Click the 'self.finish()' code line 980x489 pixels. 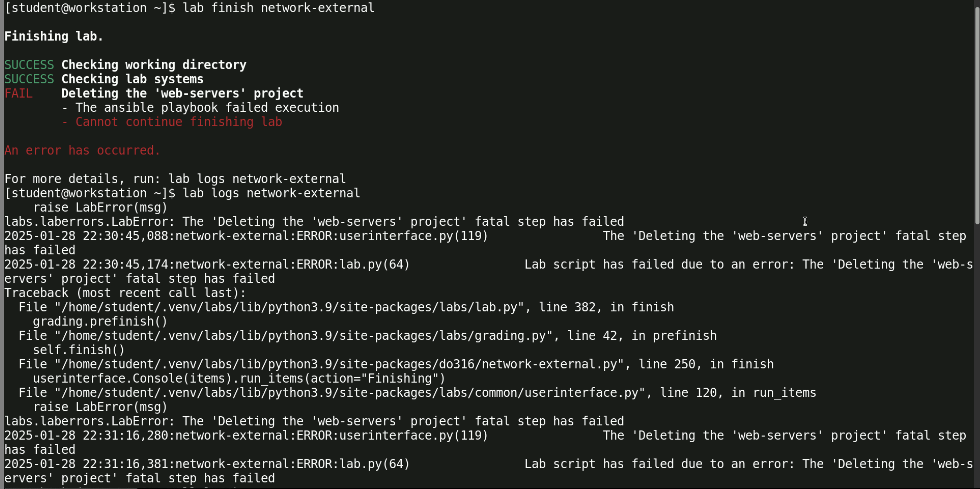79,350
